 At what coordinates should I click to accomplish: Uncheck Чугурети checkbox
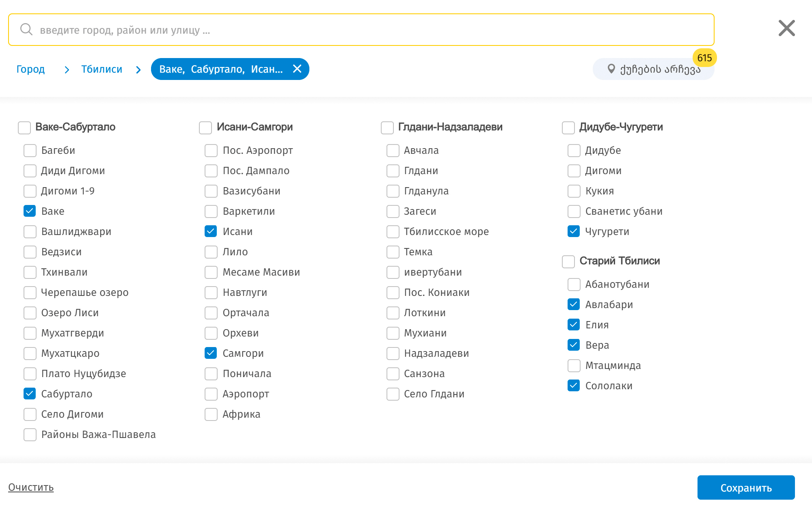[x=574, y=231]
